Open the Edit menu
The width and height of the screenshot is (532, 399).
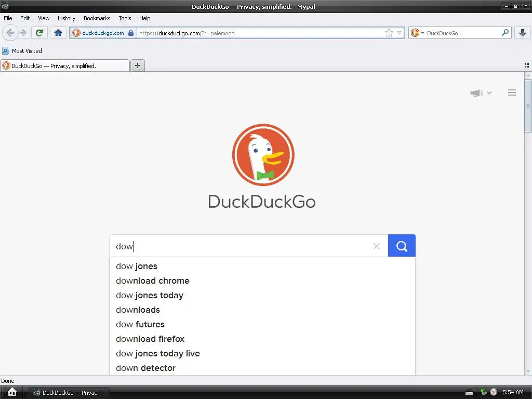coord(25,18)
